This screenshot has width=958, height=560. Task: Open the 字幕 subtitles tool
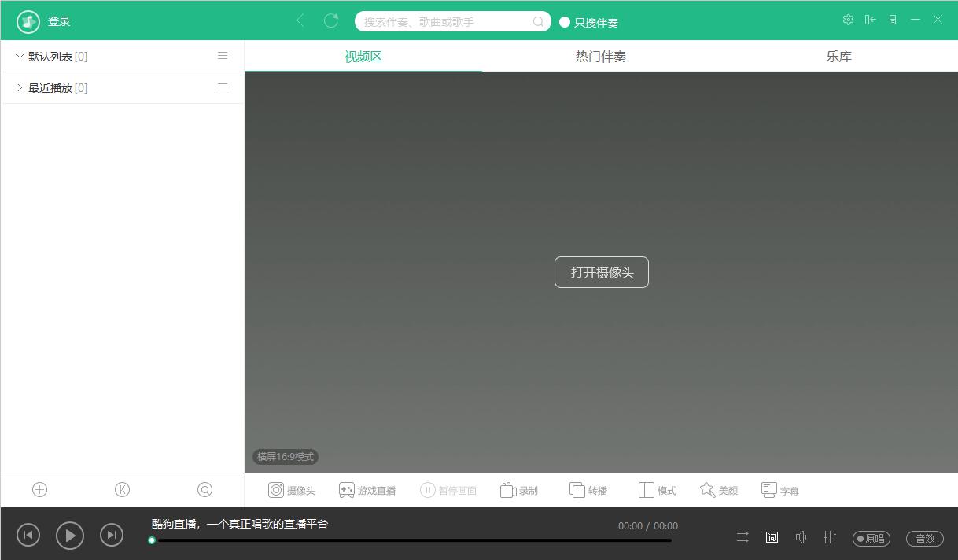(780, 490)
